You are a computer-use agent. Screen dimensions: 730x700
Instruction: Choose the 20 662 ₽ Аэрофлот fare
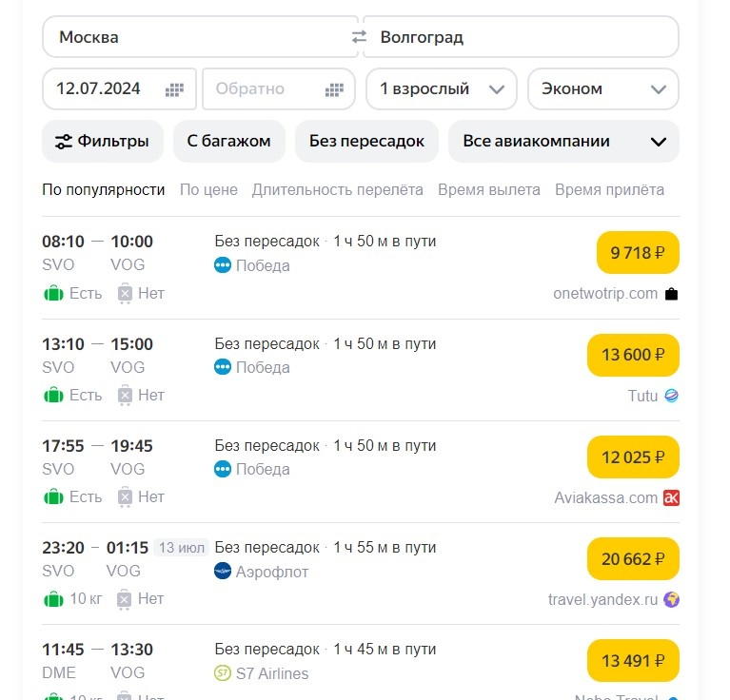point(633,558)
